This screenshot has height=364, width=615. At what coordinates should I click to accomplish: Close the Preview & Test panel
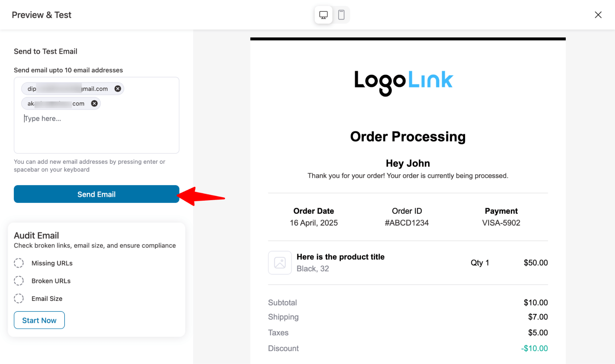pyautogui.click(x=598, y=15)
